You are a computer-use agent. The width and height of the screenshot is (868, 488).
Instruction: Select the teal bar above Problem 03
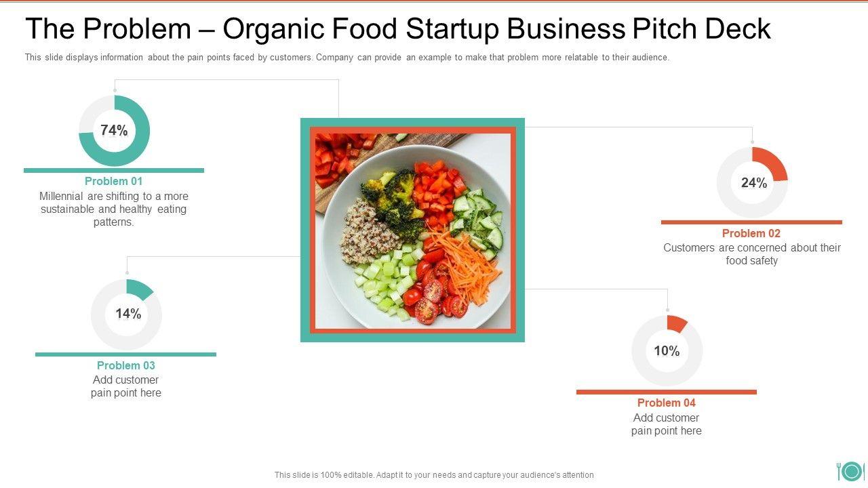[125, 354]
